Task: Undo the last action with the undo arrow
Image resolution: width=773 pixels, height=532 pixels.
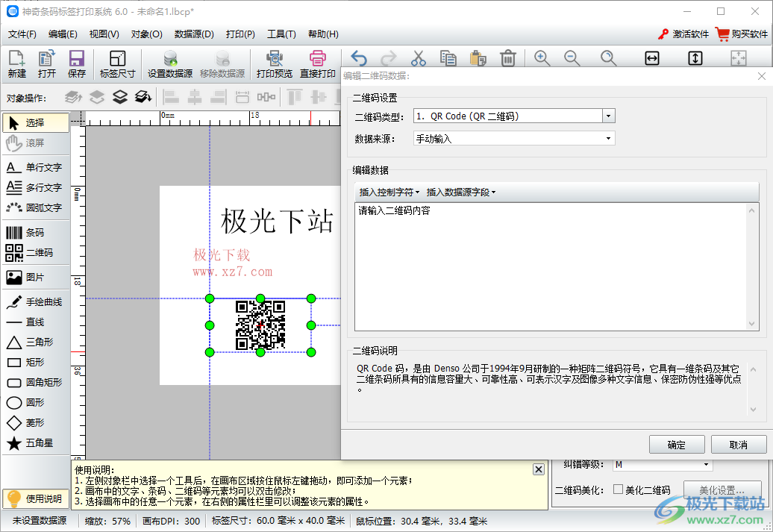Action: coord(359,58)
